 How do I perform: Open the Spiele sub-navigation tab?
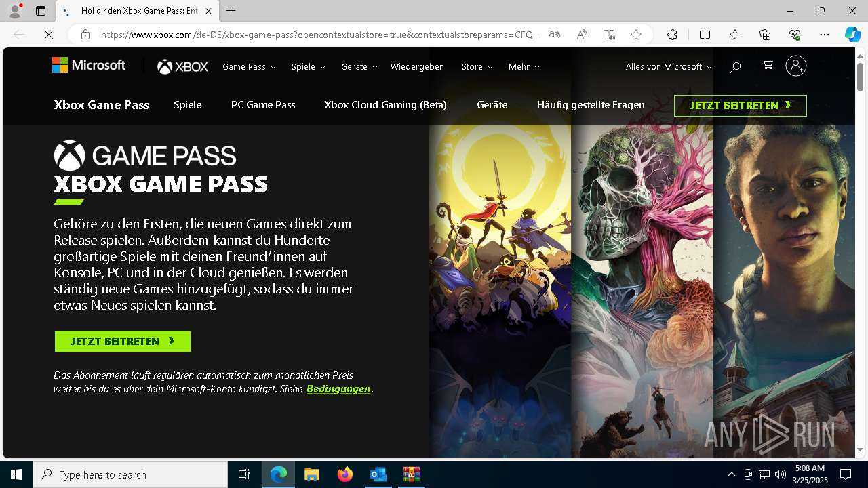tap(187, 105)
